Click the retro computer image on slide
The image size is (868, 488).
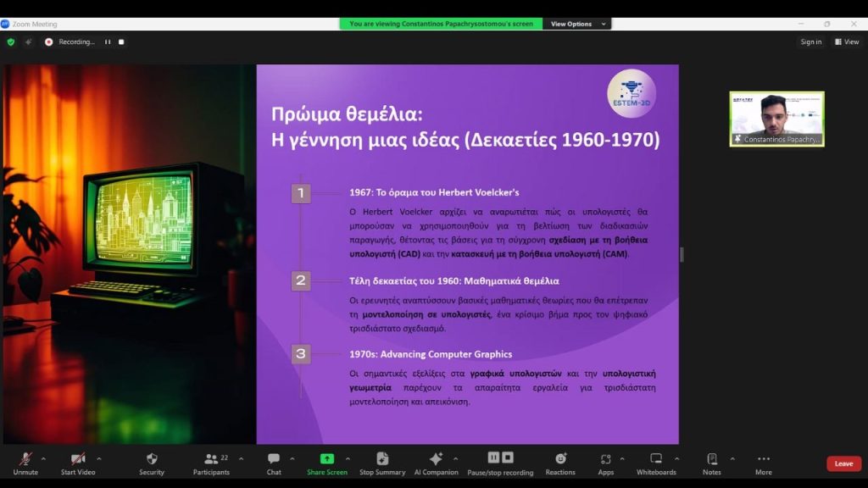130,254
